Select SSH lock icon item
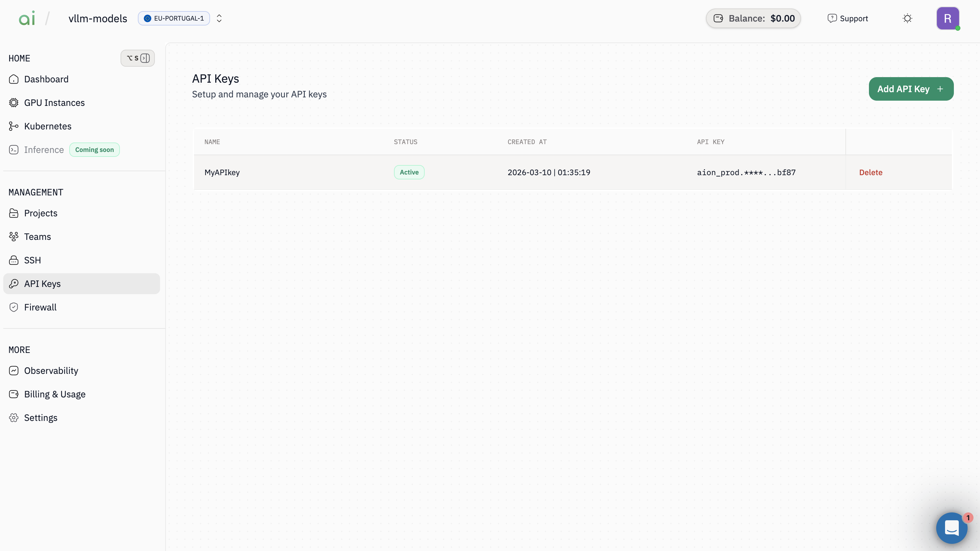This screenshot has height=551, width=980. pyautogui.click(x=32, y=260)
